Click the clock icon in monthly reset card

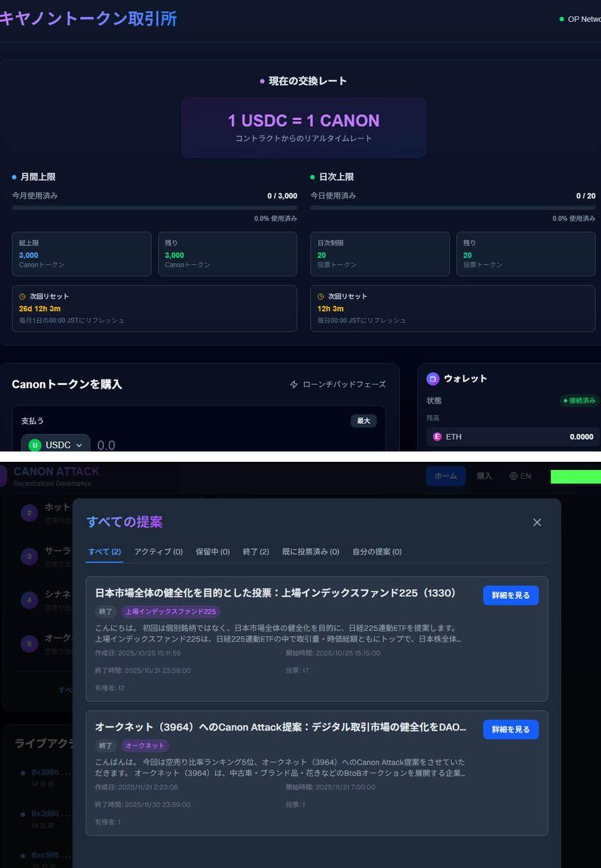22,296
